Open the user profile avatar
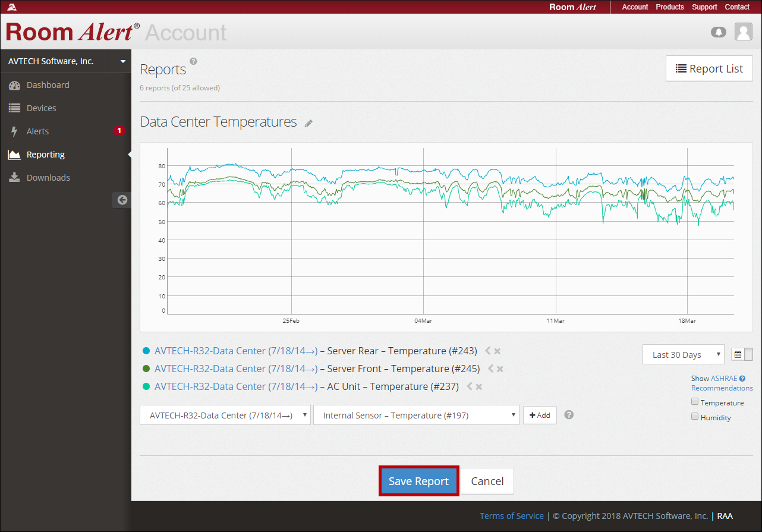Image resolution: width=762 pixels, height=532 pixels. [x=743, y=32]
